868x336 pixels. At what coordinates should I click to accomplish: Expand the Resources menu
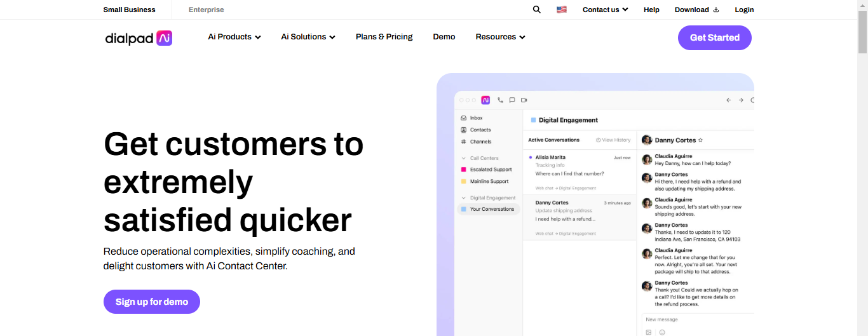501,37
